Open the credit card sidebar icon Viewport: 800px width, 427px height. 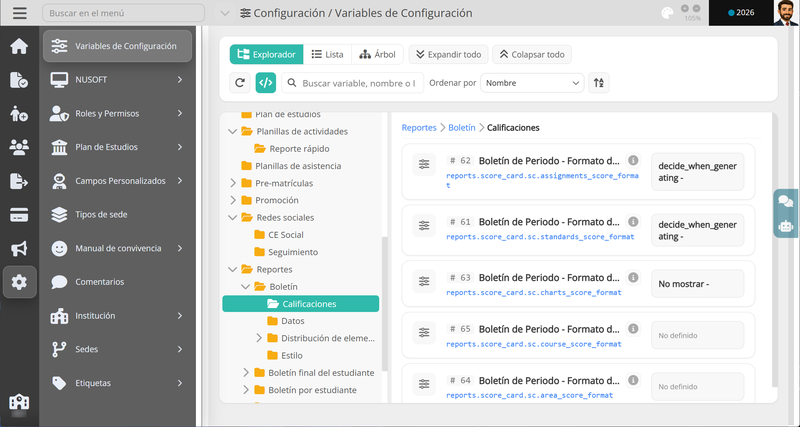pyautogui.click(x=19, y=215)
